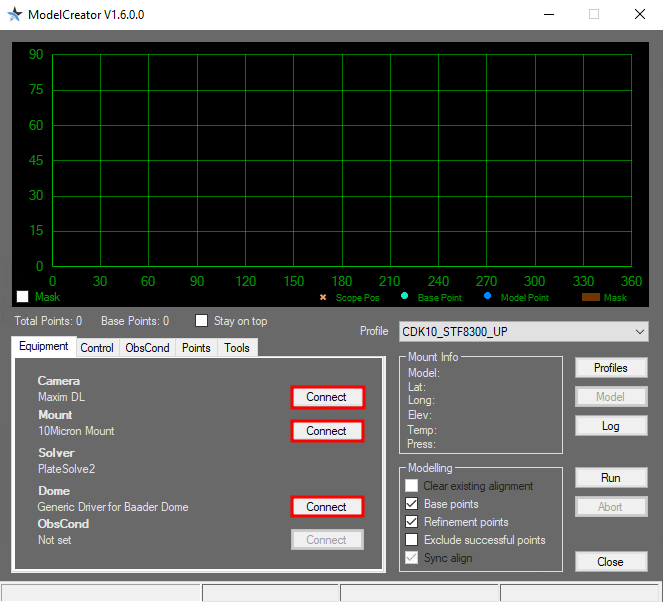Open the ObsCond tab
This screenshot has width=663, height=602.
pyautogui.click(x=147, y=348)
